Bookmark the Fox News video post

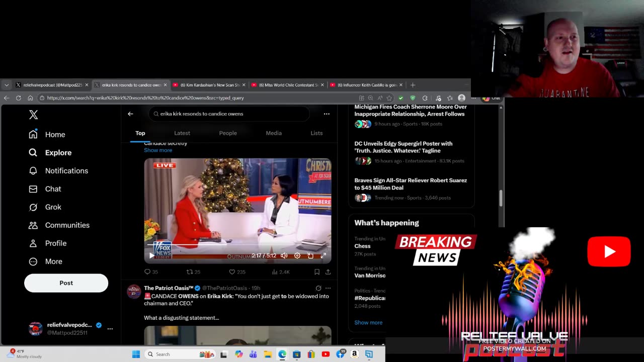(x=317, y=271)
